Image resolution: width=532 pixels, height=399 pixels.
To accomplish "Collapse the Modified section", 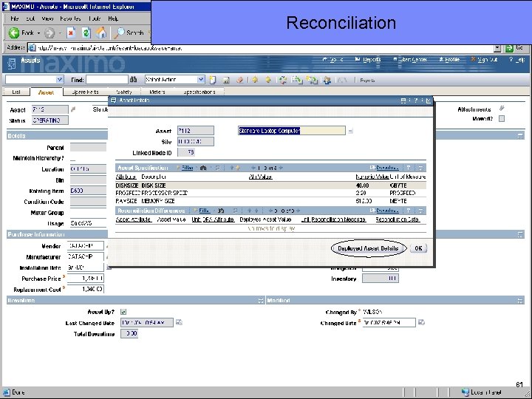I will pos(520,301).
